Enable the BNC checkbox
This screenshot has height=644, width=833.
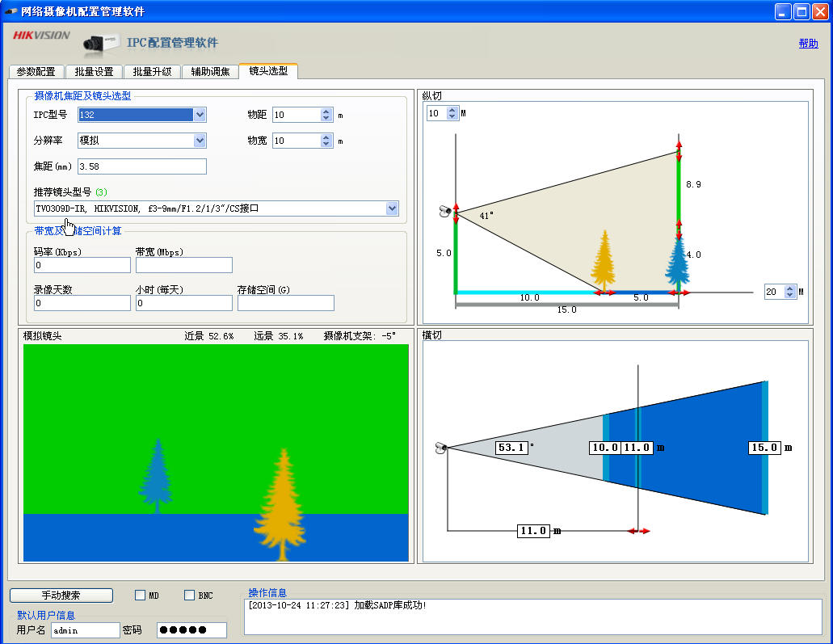(189, 596)
